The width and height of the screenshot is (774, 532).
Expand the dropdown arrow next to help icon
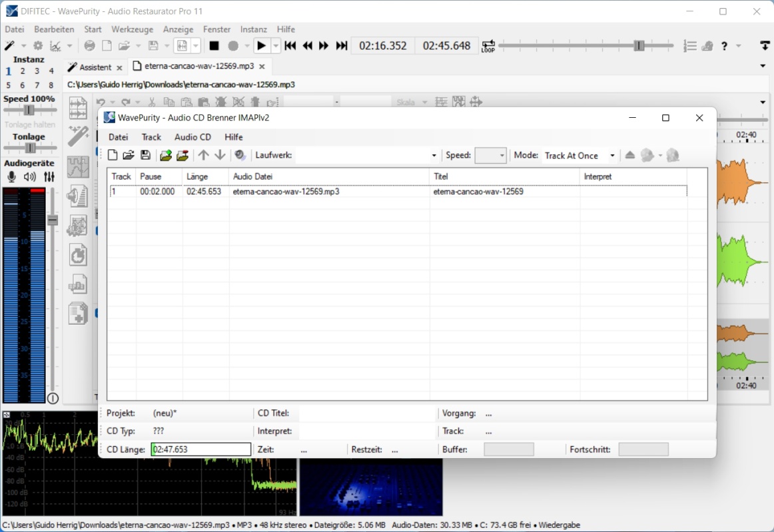point(739,46)
